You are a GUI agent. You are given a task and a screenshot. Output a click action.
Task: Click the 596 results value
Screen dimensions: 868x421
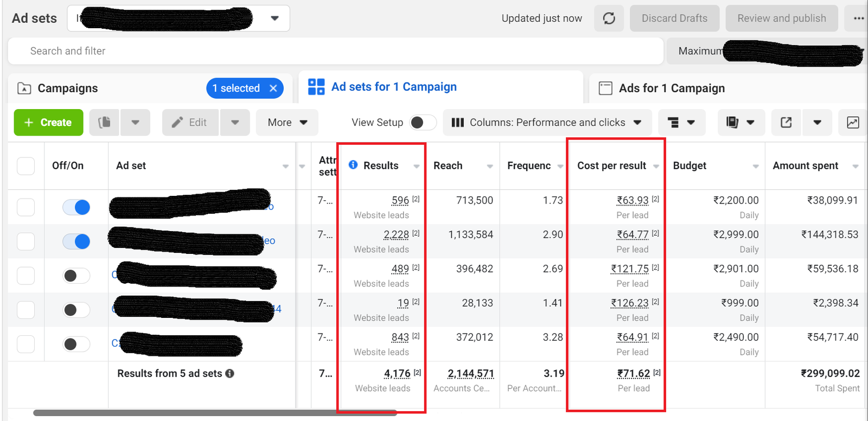point(400,200)
